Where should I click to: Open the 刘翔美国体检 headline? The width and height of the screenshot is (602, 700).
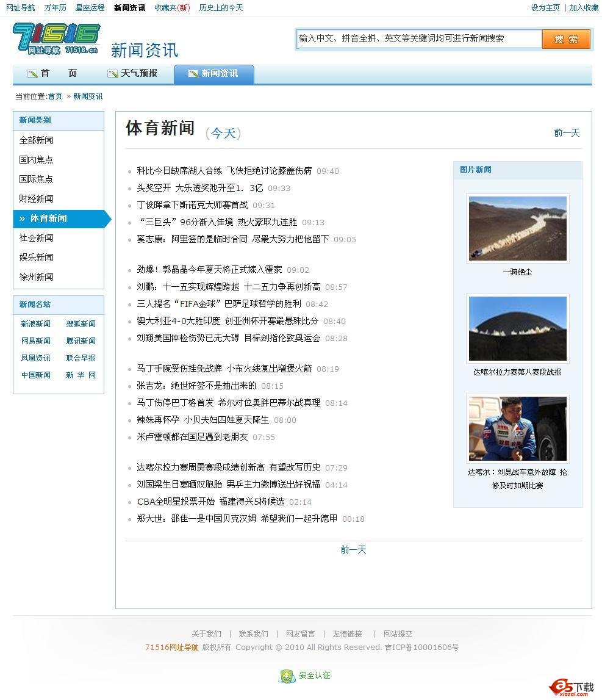point(229,338)
